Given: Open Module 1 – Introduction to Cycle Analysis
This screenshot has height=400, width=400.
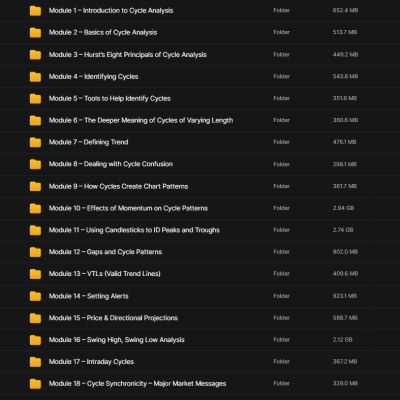Looking at the screenshot, I should [x=111, y=11].
